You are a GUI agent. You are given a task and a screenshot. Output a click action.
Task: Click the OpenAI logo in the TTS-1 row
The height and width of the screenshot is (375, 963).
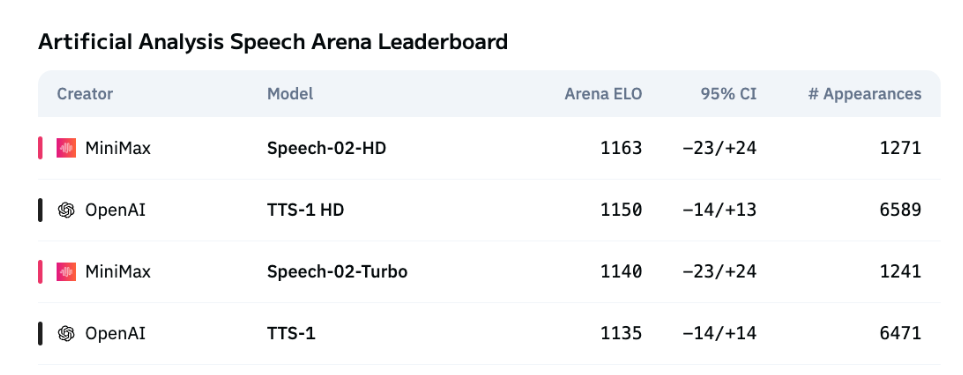click(x=66, y=333)
